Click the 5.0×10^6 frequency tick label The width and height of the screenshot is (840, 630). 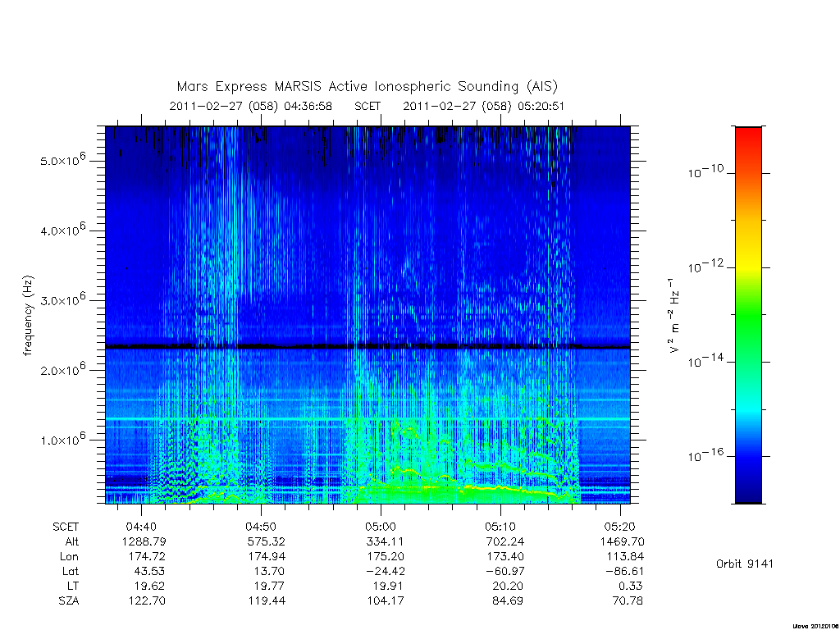pos(62,160)
